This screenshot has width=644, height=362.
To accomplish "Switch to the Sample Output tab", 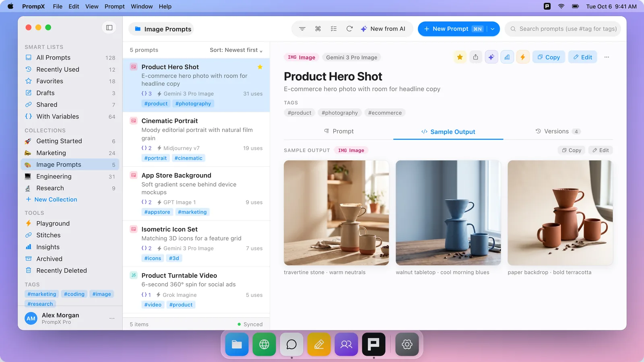I will coord(448,132).
